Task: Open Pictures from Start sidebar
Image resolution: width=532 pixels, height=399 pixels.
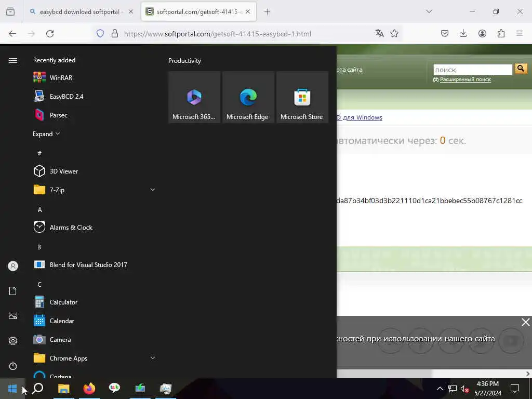Action: (13, 316)
